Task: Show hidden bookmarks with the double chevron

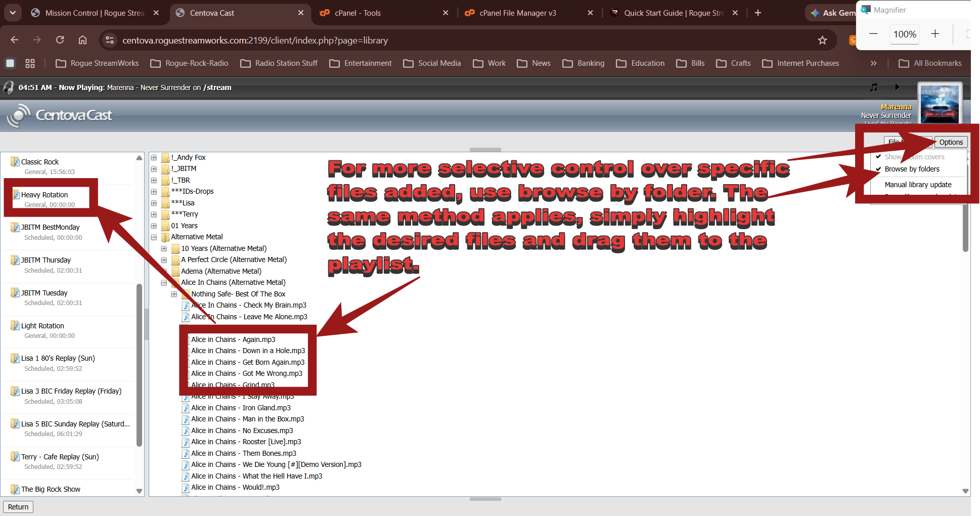Action: tap(873, 63)
